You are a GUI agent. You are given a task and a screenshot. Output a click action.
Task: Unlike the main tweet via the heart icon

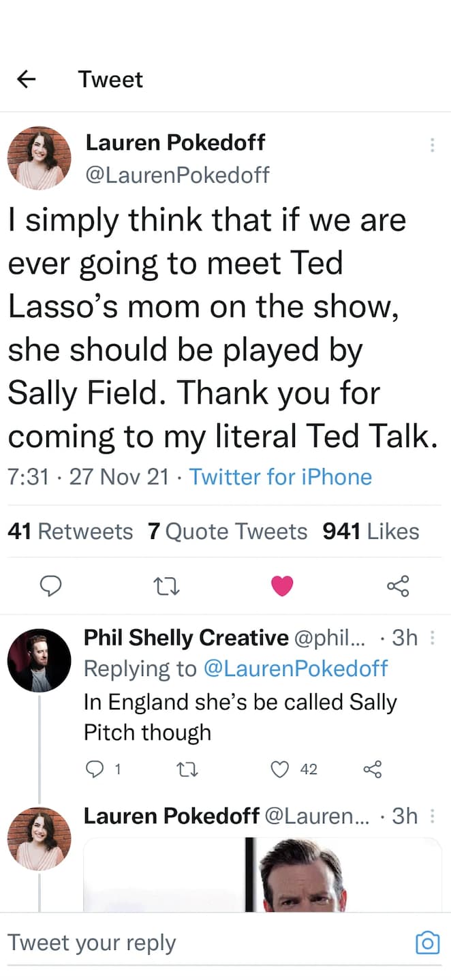click(x=282, y=585)
